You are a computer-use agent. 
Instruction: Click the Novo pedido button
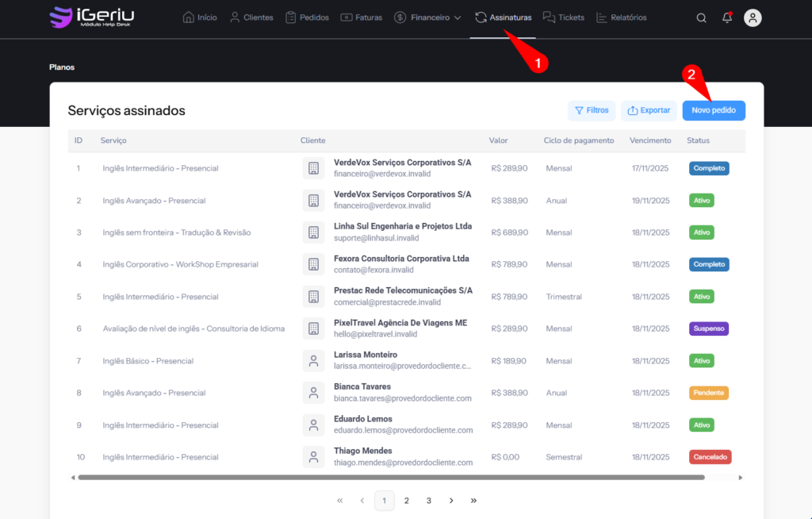(x=714, y=110)
